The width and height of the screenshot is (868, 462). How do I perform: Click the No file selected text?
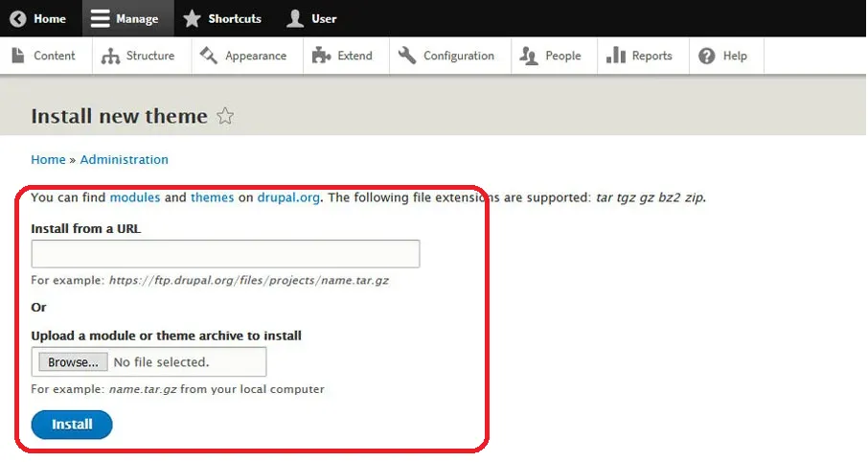pyautogui.click(x=161, y=362)
